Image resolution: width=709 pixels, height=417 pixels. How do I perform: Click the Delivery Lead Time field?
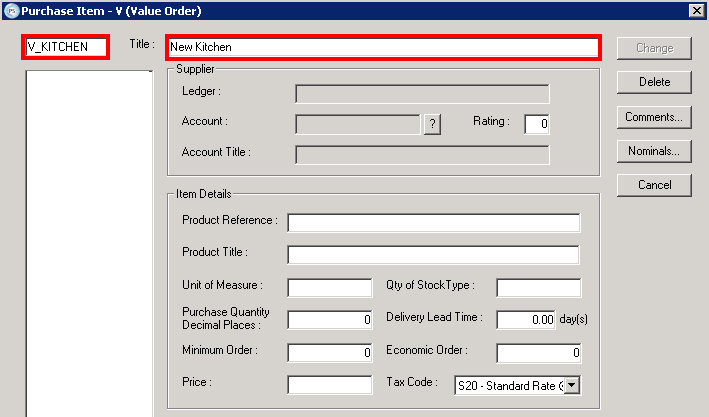(x=526, y=320)
